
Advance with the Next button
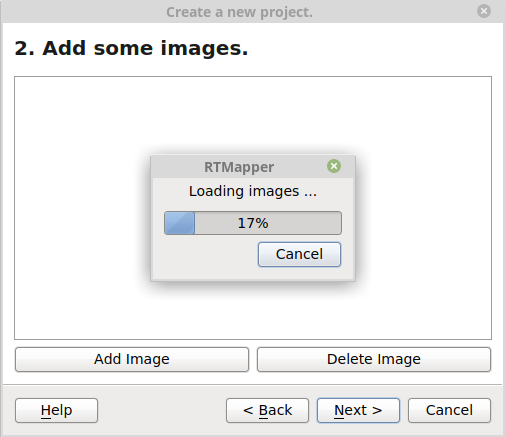pyautogui.click(x=358, y=410)
